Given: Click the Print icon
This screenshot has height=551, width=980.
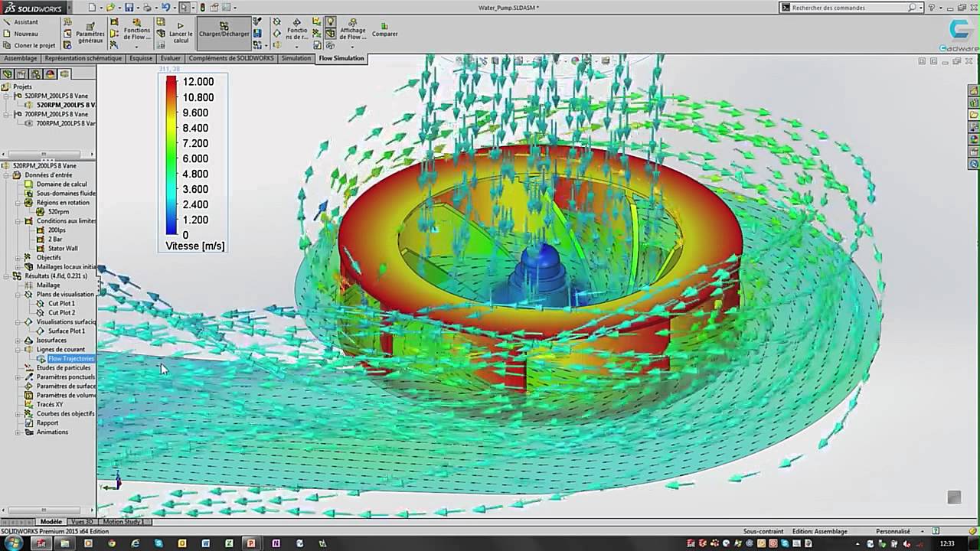Looking at the screenshot, I should click(x=147, y=8).
